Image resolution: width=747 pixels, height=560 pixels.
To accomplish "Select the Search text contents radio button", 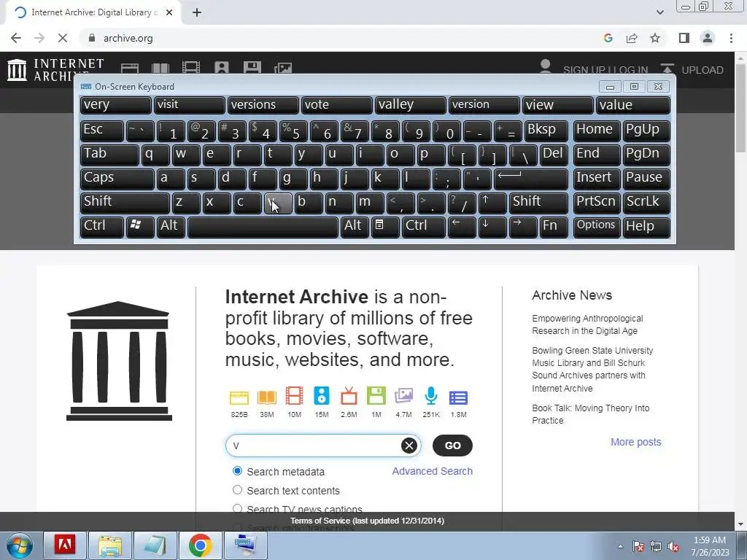I will tap(237, 489).
